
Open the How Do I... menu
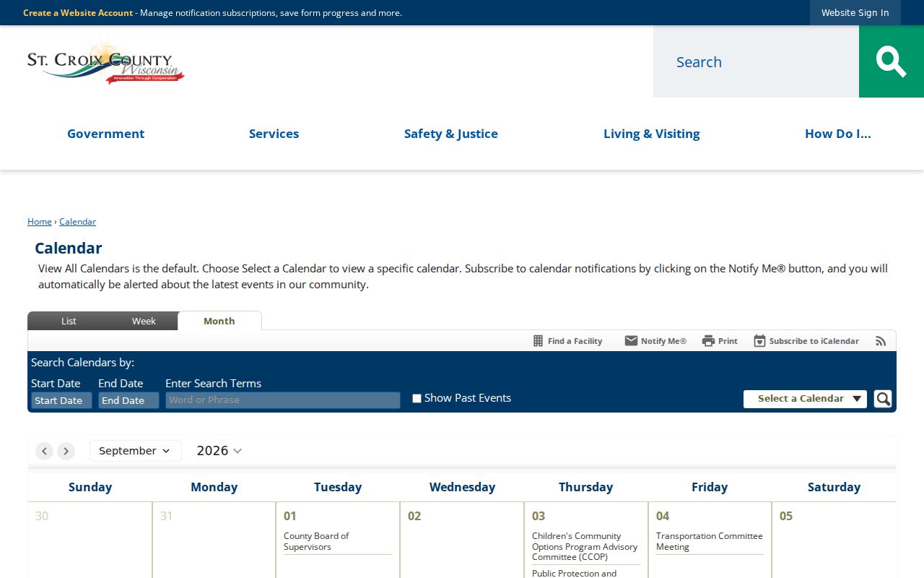click(x=838, y=134)
